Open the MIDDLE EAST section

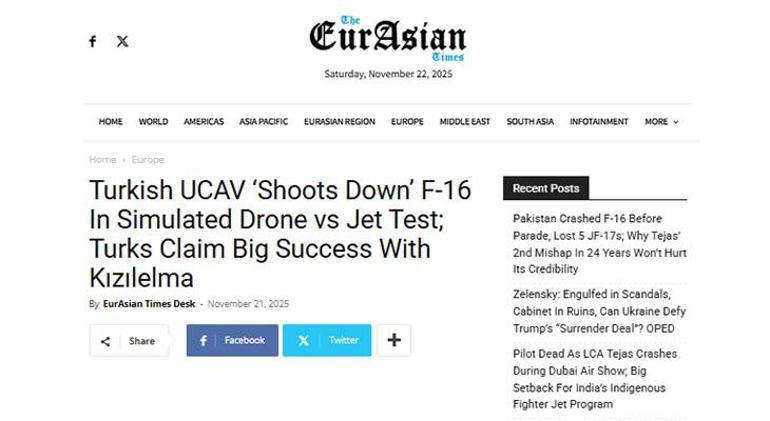point(465,122)
